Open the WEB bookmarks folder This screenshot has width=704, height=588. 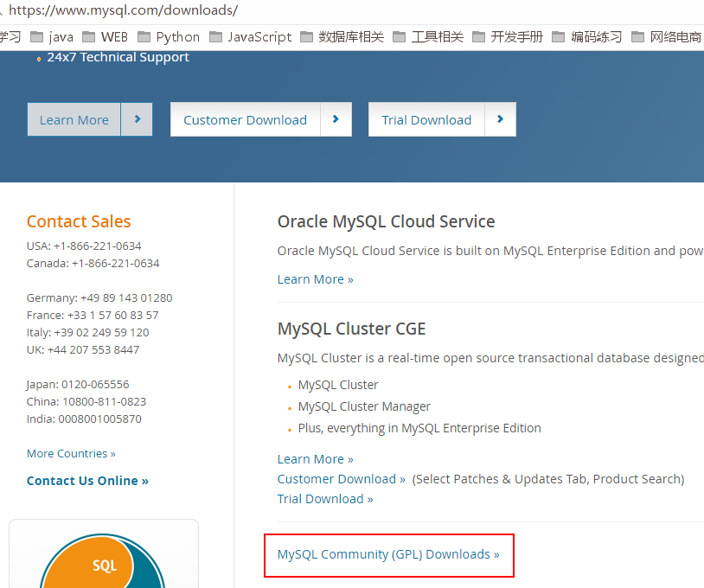[106, 37]
